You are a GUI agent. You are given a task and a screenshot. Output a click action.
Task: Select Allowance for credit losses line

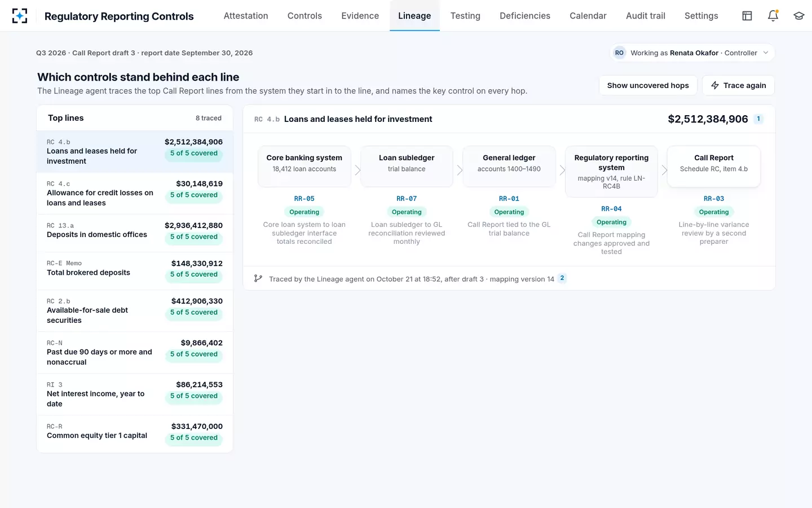coord(135,194)
